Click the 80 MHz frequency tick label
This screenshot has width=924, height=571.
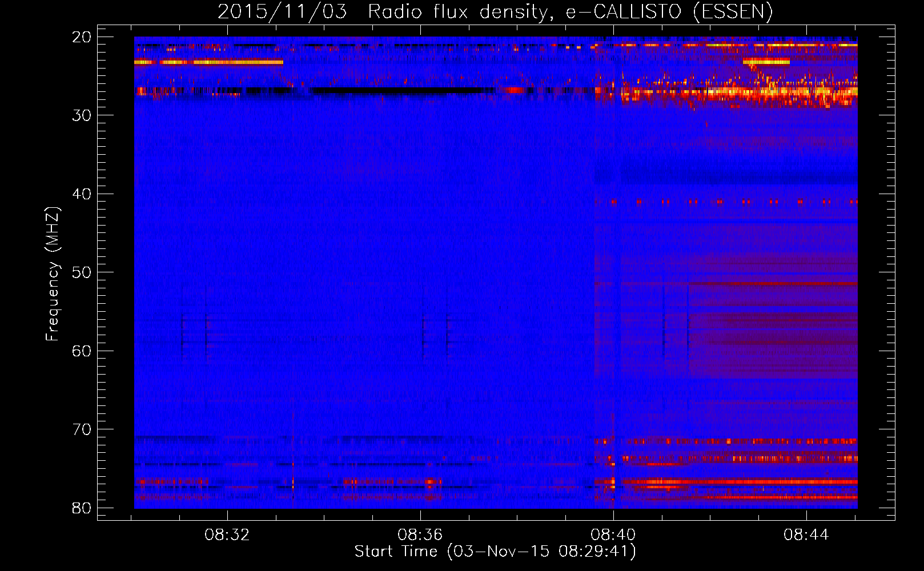pyautogui.click(x=82, y=508)
